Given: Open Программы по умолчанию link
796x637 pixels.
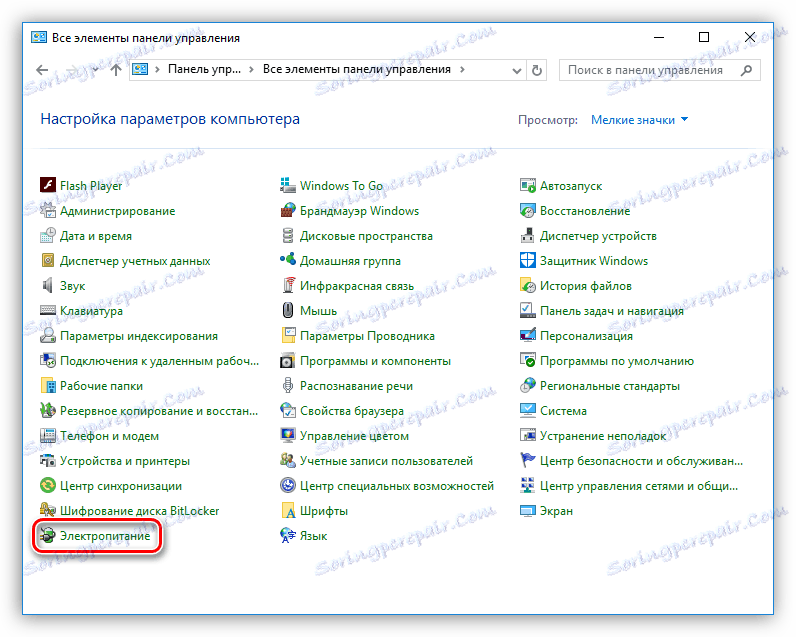Looking at the screenshot, I should pos(617,361).
